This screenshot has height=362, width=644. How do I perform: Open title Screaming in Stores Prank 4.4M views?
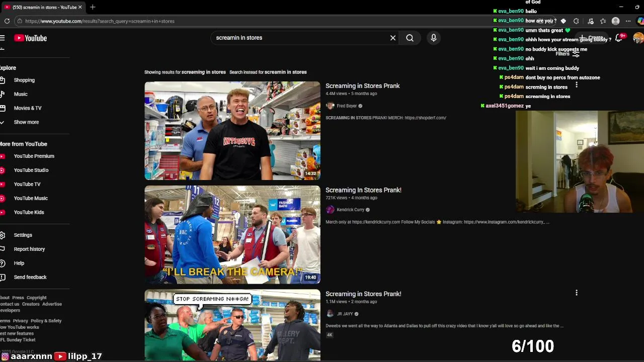(x=363, y=86)
